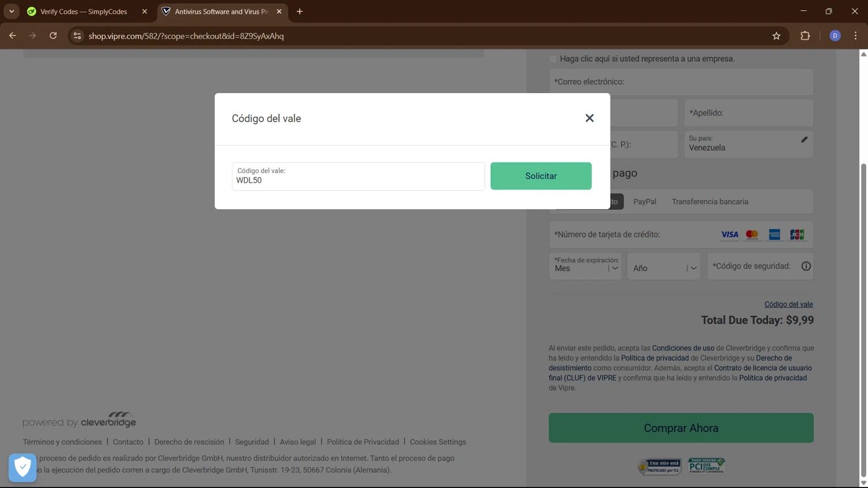Click Total Due Today: $9,99 text
The width and height of the screenshot is (868, 488).
tap(757, 320)
